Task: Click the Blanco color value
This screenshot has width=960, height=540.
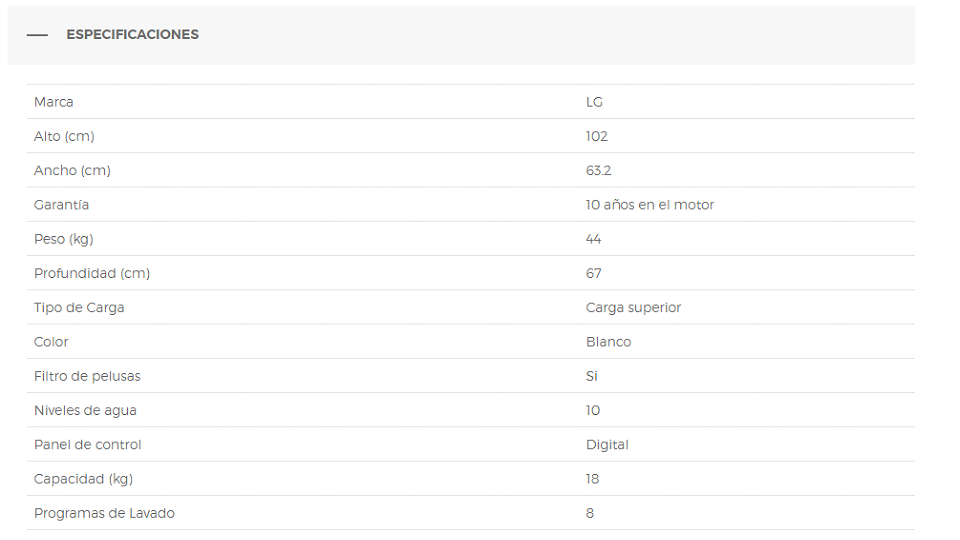Action: pos(609,342)
